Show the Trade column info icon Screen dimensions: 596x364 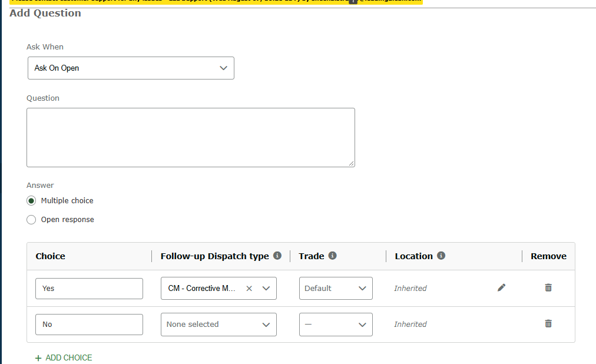(x=333, y=256)
